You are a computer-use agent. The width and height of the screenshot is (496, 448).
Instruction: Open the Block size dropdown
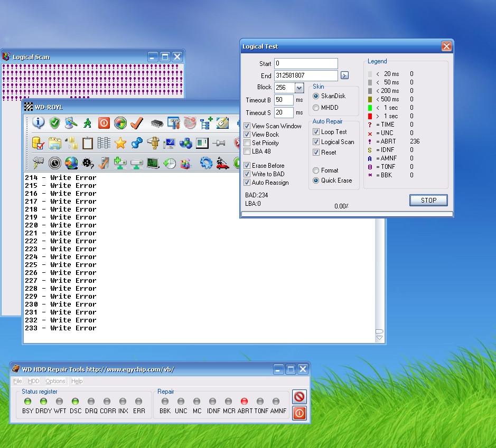pos(300,88)
